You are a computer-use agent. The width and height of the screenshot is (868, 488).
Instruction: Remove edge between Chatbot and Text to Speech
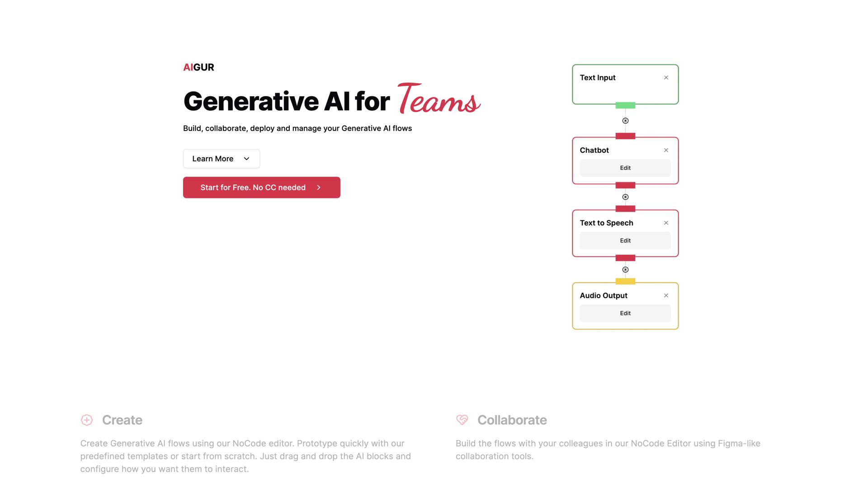click(x=625, y=197)
